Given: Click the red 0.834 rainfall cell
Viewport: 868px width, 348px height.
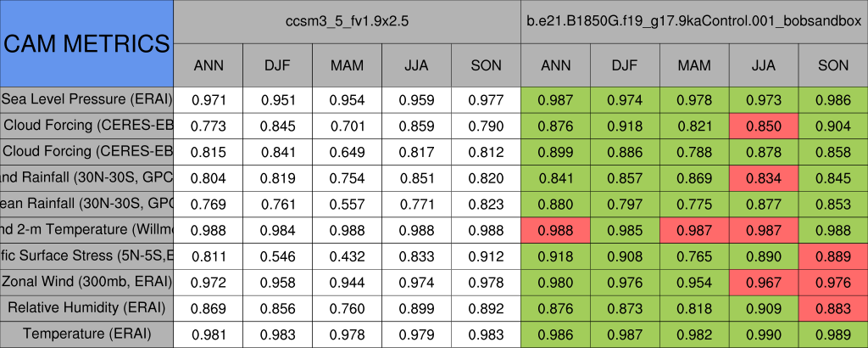Looking at the screenshot, I should [x=764, y=177].
